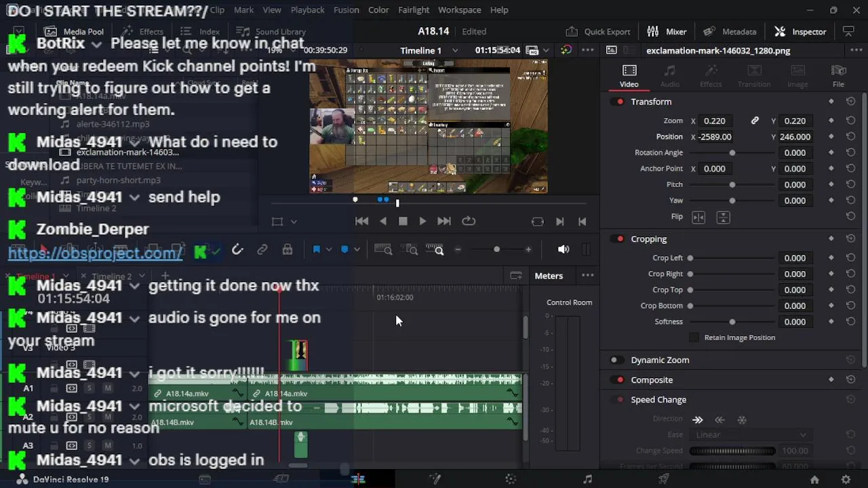
Task: Click the play reverse button
Action: pos(383,221)
